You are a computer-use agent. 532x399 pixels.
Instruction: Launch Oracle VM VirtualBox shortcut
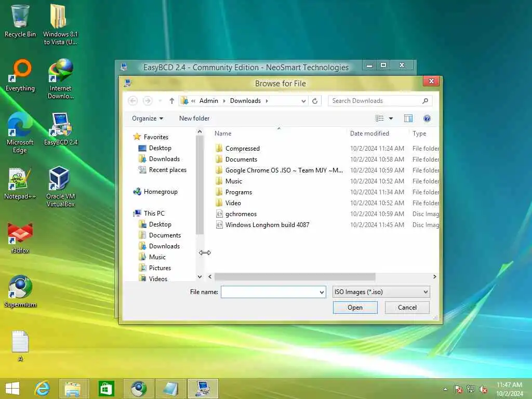[60, 187]
